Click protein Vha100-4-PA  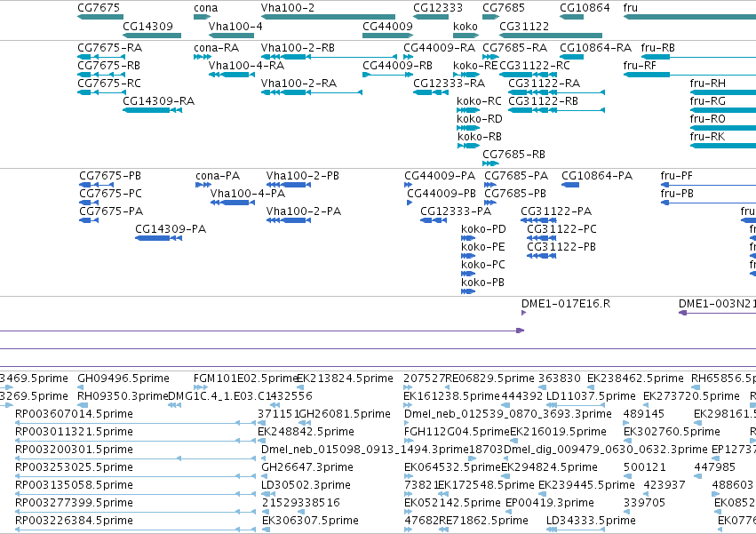coord(233,203)
